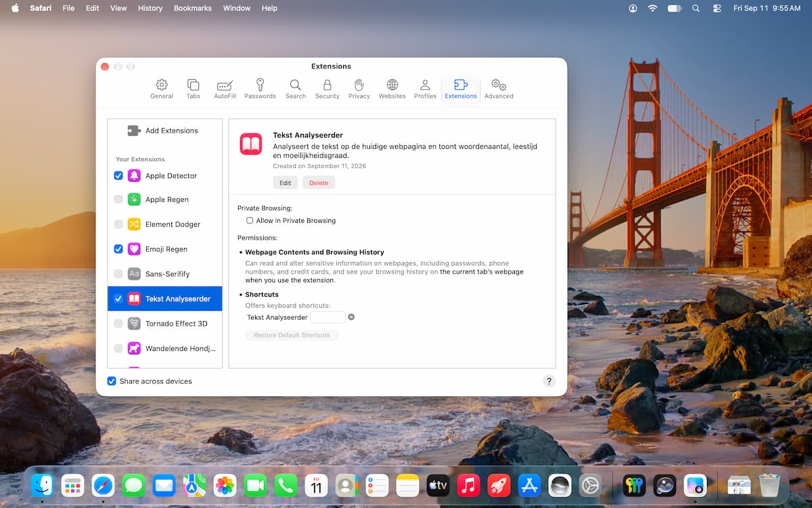Open the Passwords settings pane
Image resolution: width=812 pixels, height=508 pixels.
coord(260,89)
